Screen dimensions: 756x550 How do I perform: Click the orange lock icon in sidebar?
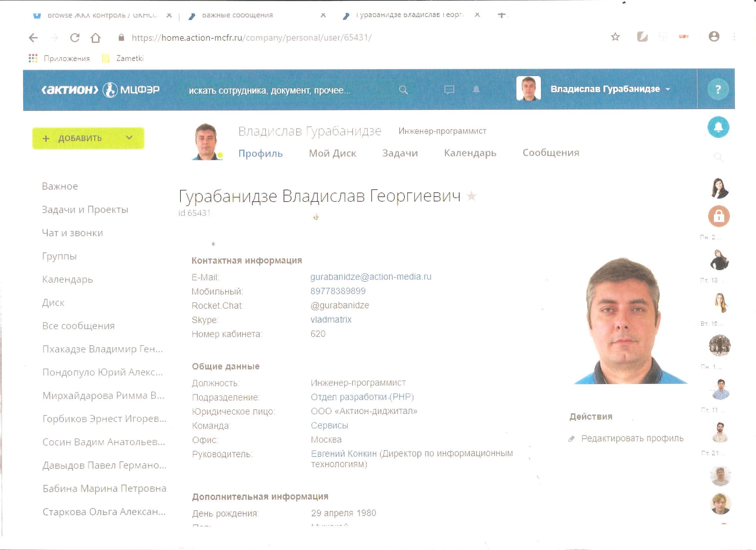(719, 216)
